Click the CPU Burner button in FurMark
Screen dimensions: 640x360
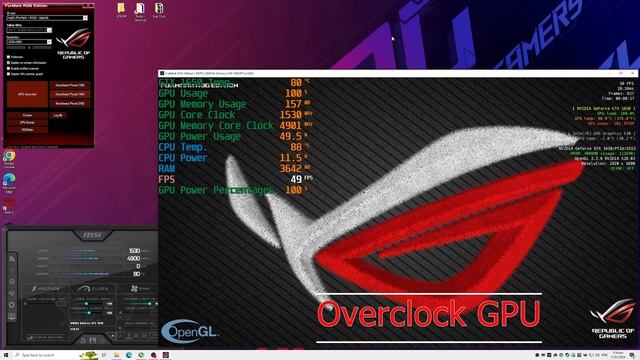click(27, 122)
